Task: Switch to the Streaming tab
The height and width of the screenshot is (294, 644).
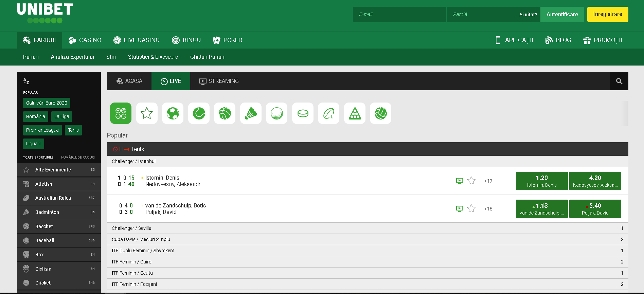Action: 219,81
